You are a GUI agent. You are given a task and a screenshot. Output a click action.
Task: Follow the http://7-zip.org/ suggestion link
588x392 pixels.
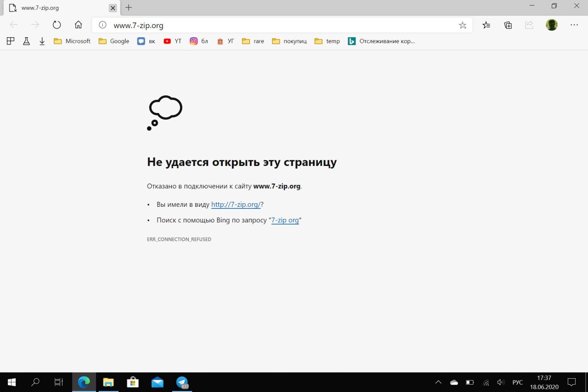point(236,205)
